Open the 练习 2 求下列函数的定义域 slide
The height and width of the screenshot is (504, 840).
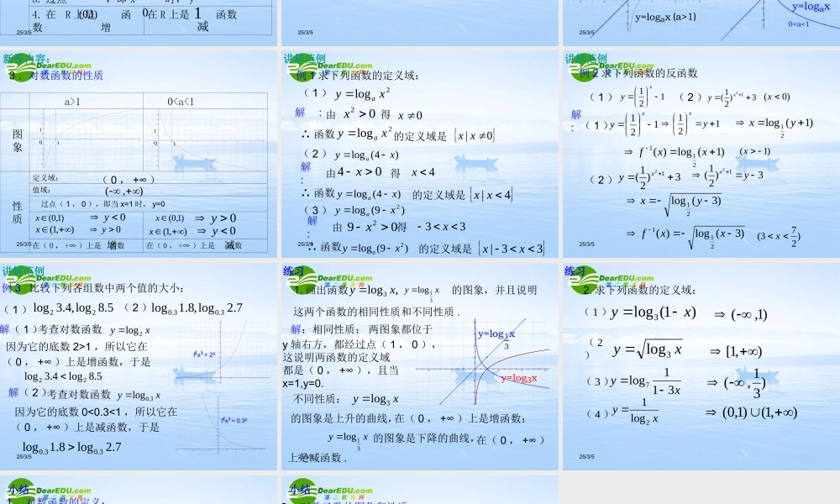pos(701,366)
